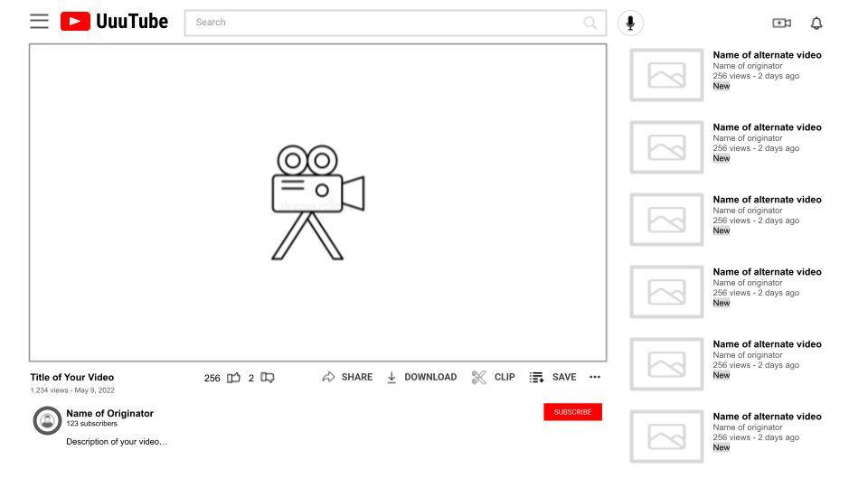Open the create video camera icon

click(x=781, y=23)
